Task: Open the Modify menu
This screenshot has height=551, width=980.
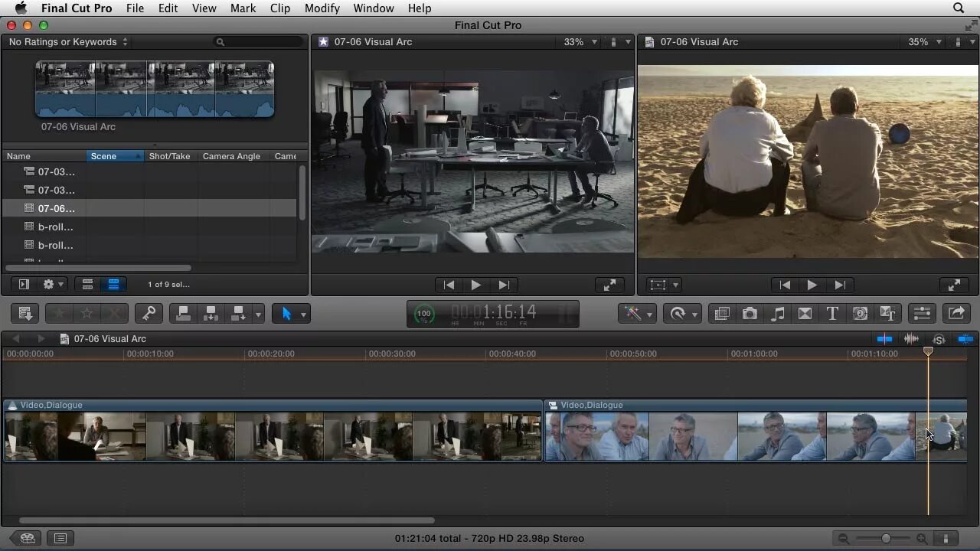Action: pyautogui.click(x=322, y=8)
